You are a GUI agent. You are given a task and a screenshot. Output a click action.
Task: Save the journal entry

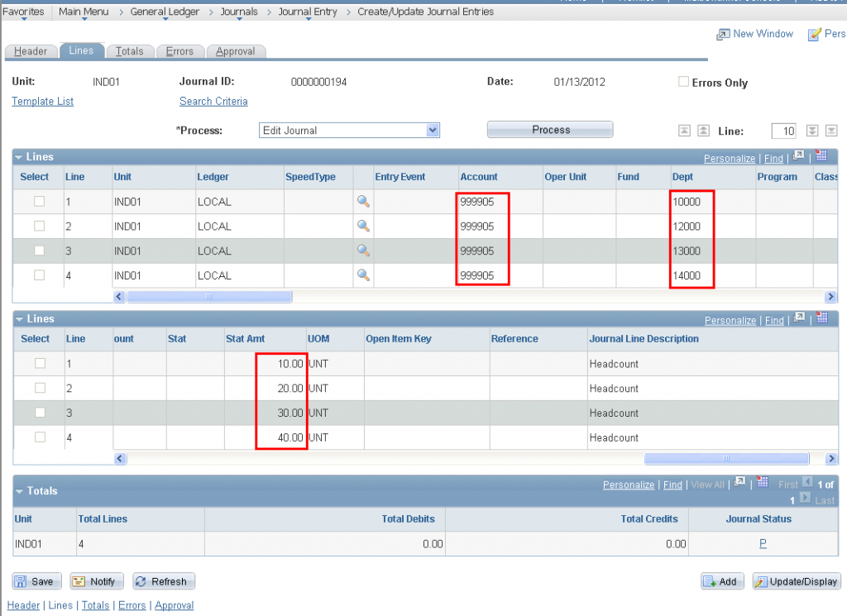36,581
